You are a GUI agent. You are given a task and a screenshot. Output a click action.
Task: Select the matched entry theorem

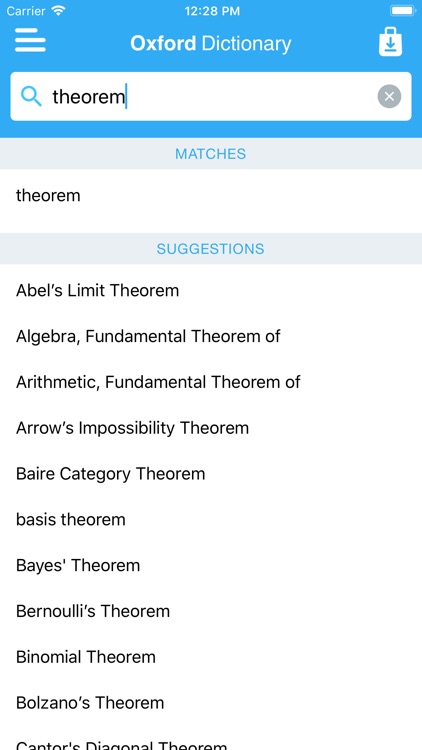coord(211,196)
